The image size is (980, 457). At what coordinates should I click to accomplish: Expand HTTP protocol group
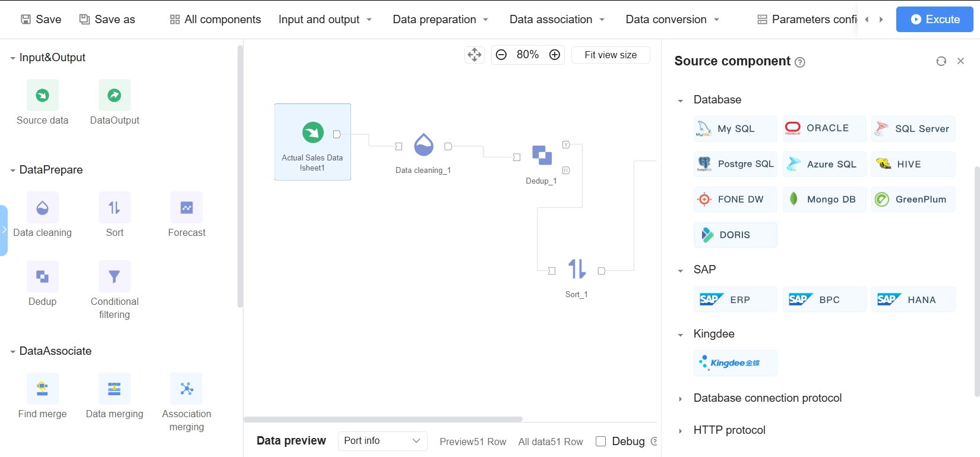pos(681,431)
